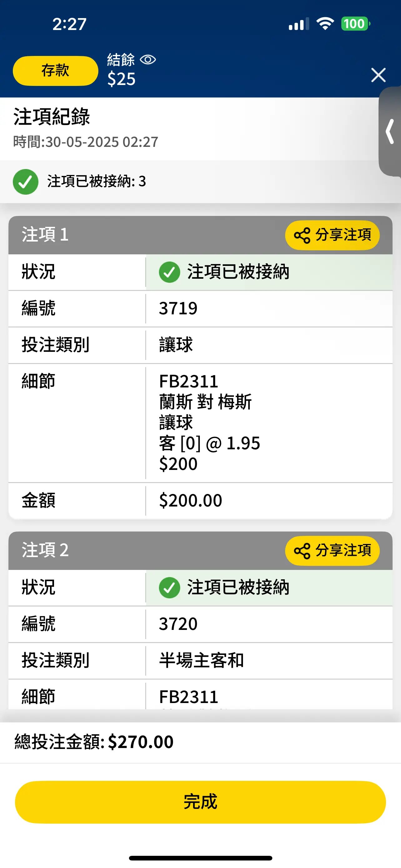The width and height of the screenshot is (401, 868).
Task: Tap green check in 注項 2 status row
Action: click(x=169, y=588)
